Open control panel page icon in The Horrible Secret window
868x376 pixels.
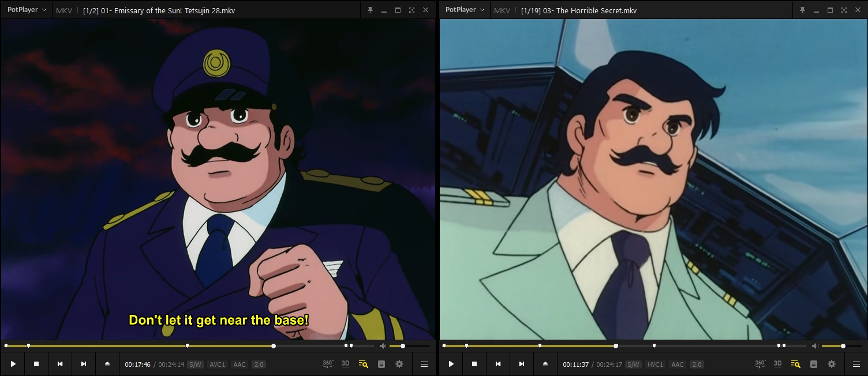tap(814, 364)
